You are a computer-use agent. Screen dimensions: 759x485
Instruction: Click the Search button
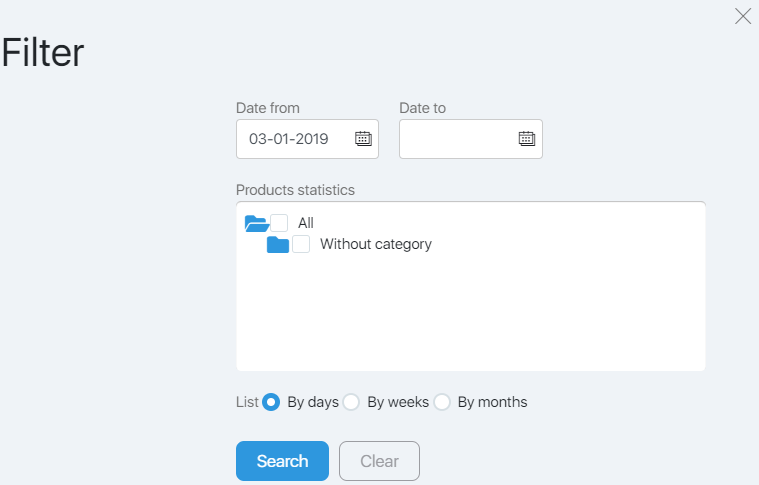[x=282, y=461]
